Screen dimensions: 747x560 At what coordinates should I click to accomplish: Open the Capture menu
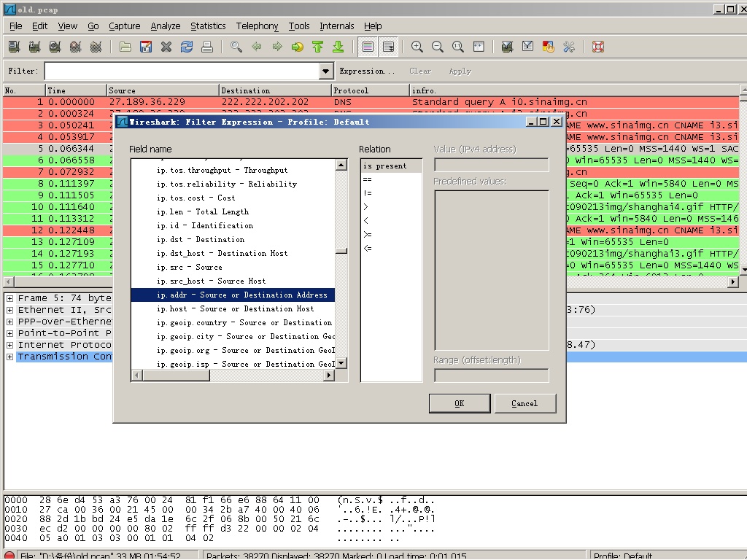coord(124,26)
